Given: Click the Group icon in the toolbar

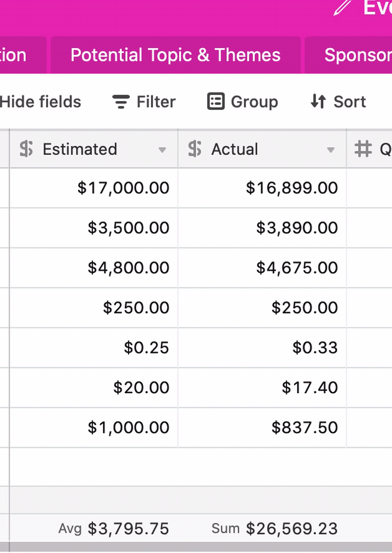Looking at the screenshot, I should coord(216,101).
